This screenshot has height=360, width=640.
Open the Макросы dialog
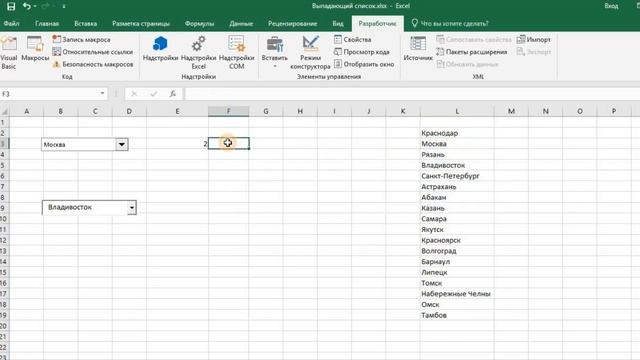[35, 49]
